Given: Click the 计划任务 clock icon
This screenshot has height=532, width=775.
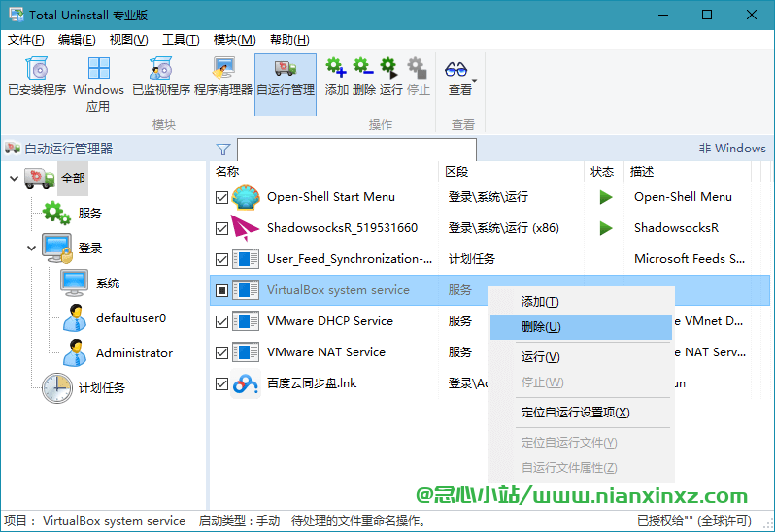Looking at the screenshot, I should coord(57,388).
